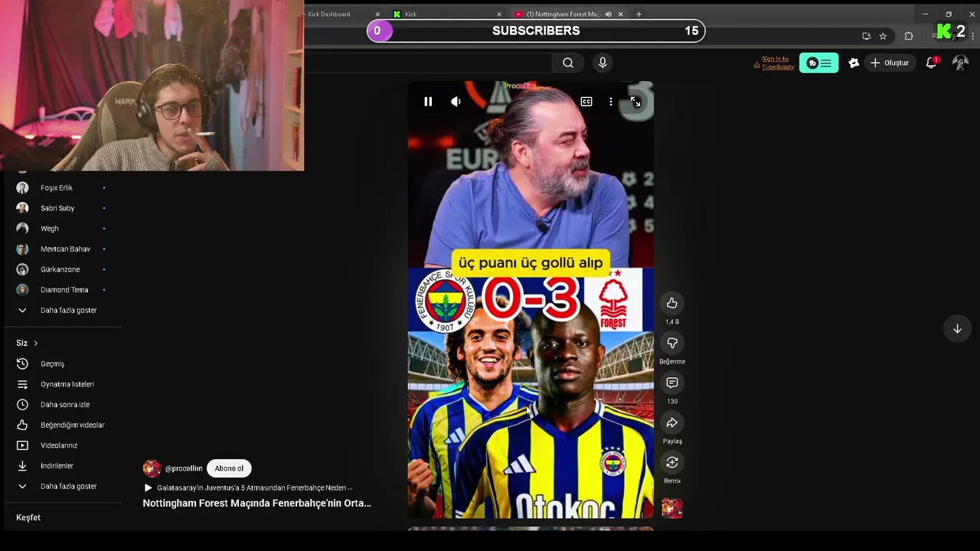Pause the Shorts video

tap(428, 101)
